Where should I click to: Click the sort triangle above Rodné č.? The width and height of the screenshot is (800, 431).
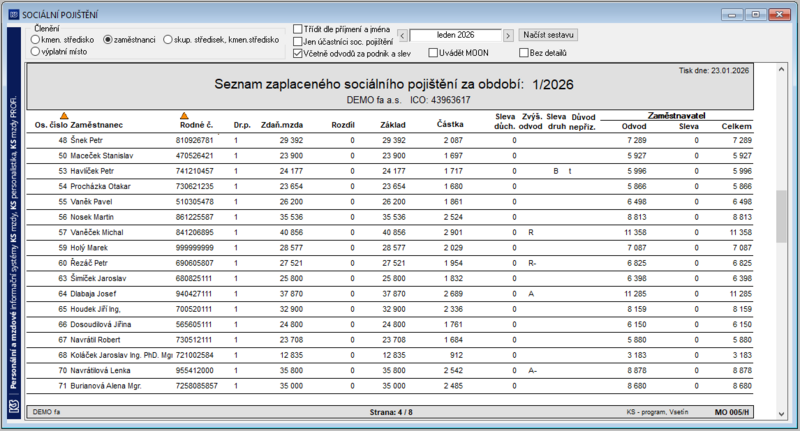coord(184,116)
